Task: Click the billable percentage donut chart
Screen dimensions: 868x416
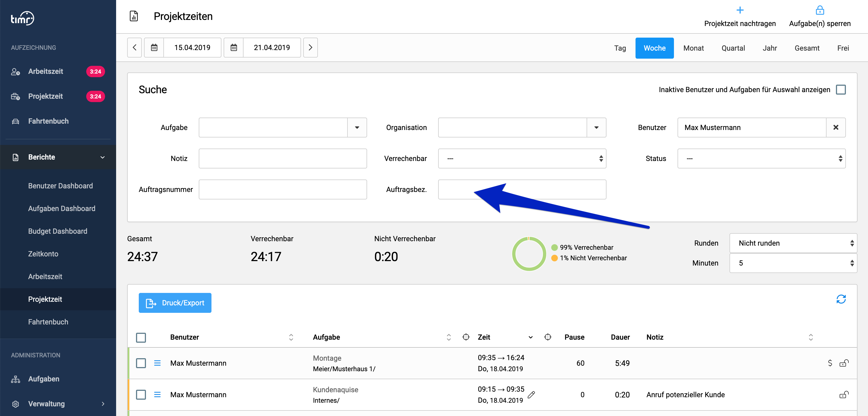Action: point(529,254)
